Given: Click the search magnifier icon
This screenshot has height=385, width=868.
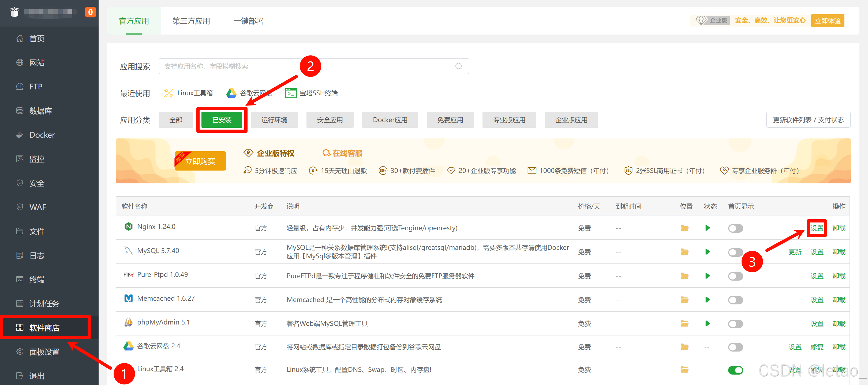Looking at the screenshot, I should (458, 66).
